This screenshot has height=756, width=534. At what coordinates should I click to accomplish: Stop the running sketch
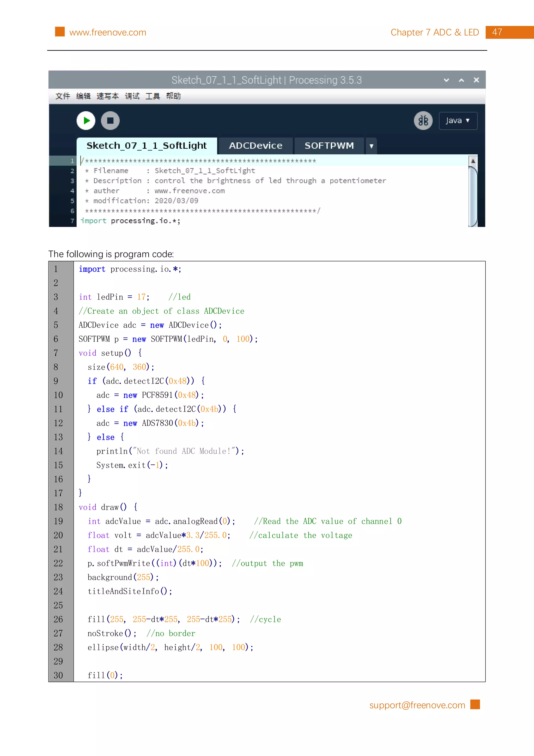click(110, 121)
